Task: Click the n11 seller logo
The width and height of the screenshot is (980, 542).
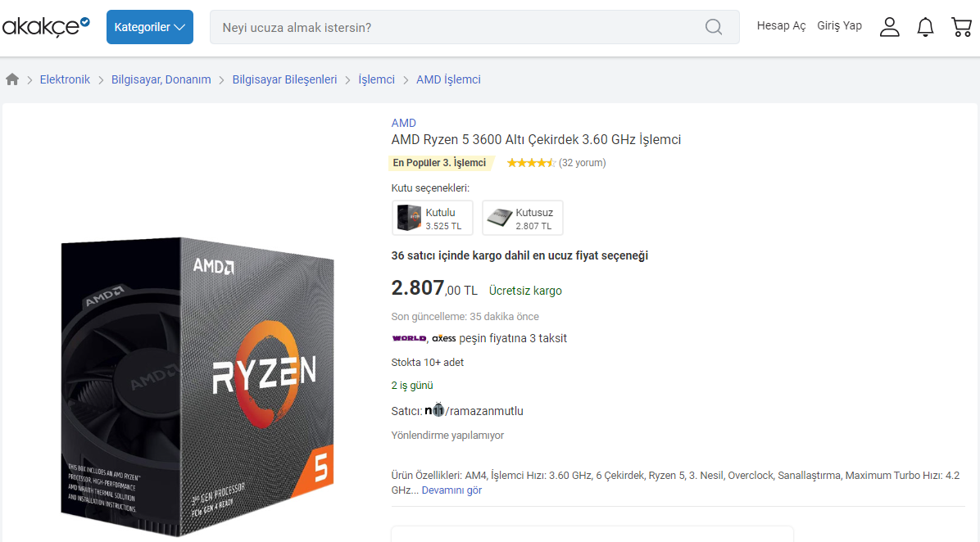Action: point(434,410)
